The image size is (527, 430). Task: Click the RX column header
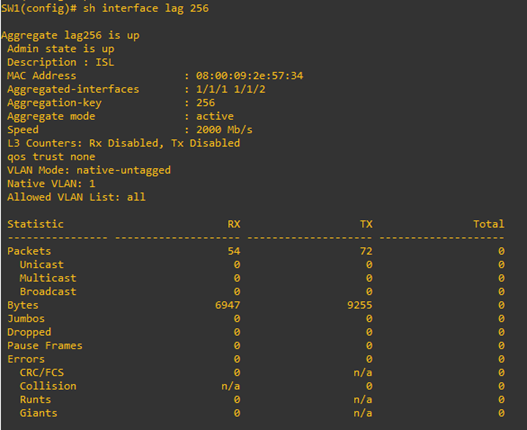click(x=234, y=224)
